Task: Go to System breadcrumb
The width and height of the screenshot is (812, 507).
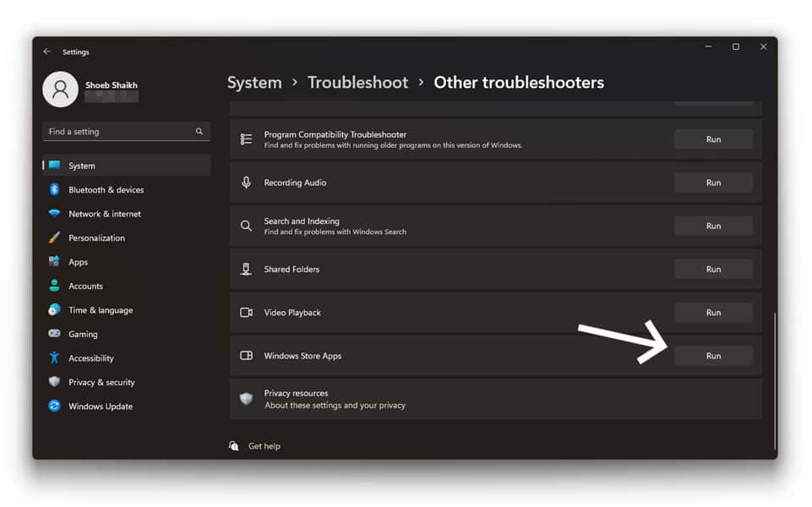Action: coord(255,82)
